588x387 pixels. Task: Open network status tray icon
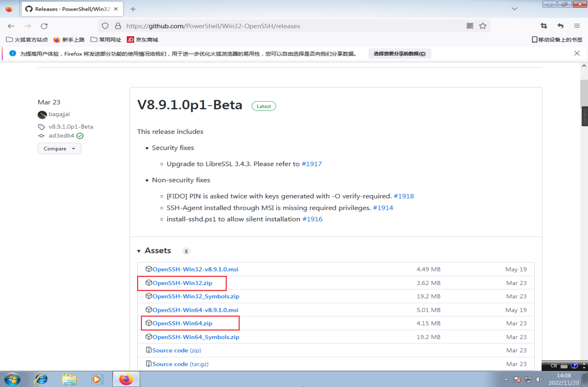point(528,379)
